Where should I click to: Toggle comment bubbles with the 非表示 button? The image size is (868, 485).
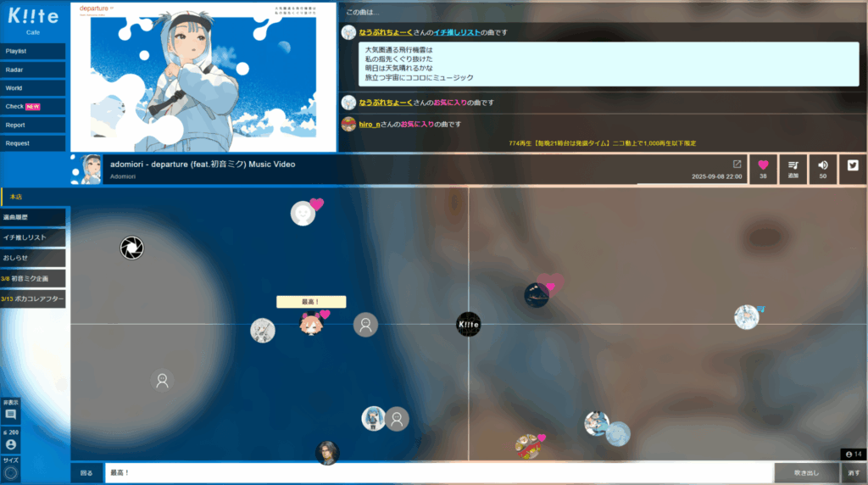[11, 410]
